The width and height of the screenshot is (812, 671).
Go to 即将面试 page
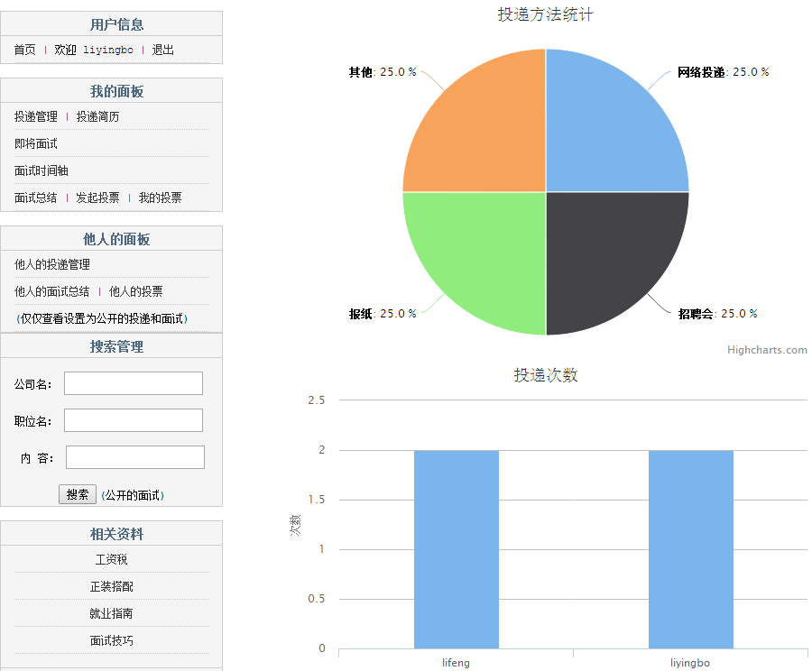(36, 144)
